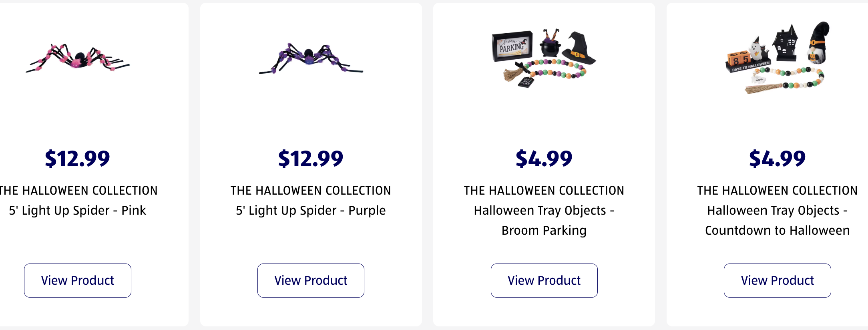Click the Halloween Collection label above purple spider
Image resolution: width=868 pixels, height=330 pixels.
pyautogui.click(x=311, y=190)
